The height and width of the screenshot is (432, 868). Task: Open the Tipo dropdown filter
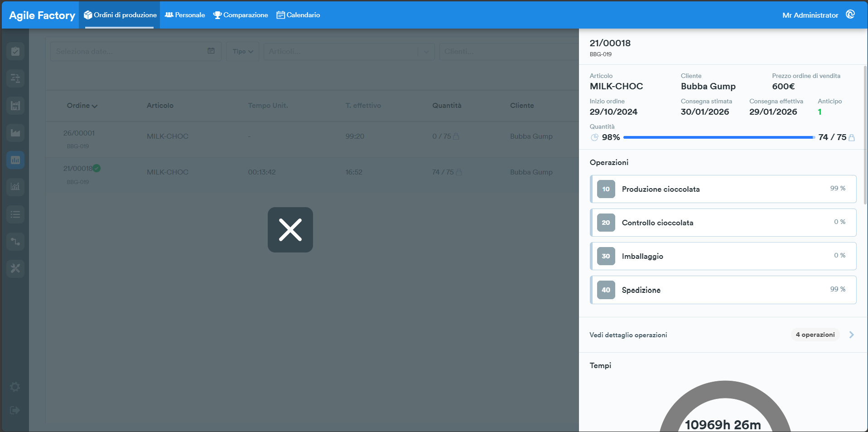pos(243,51)
